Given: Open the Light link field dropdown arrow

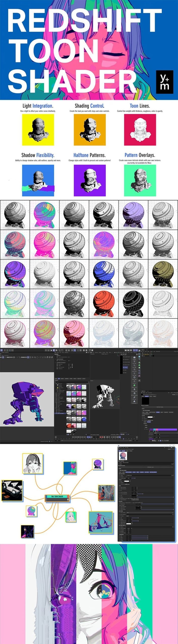Looking at the screenshot, I should [172, 475].
